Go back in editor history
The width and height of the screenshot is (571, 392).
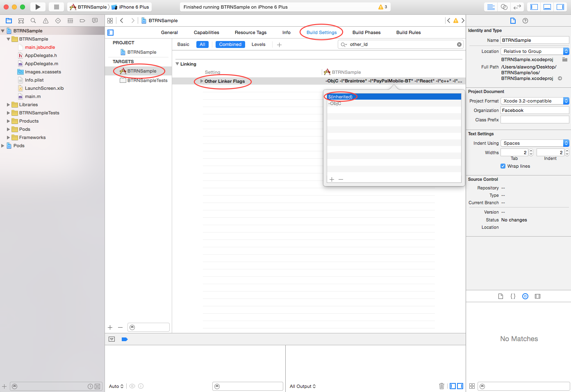pyautogui.click(x=122, y=21)
